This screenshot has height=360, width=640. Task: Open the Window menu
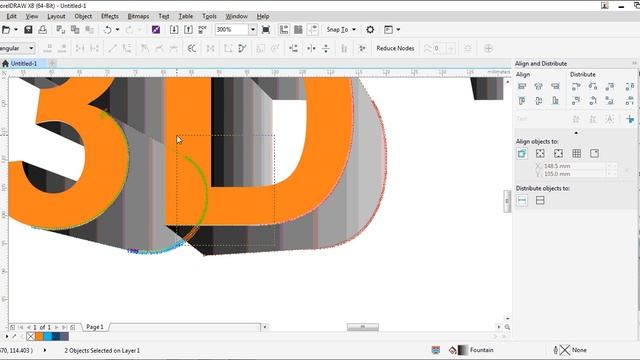236,16
